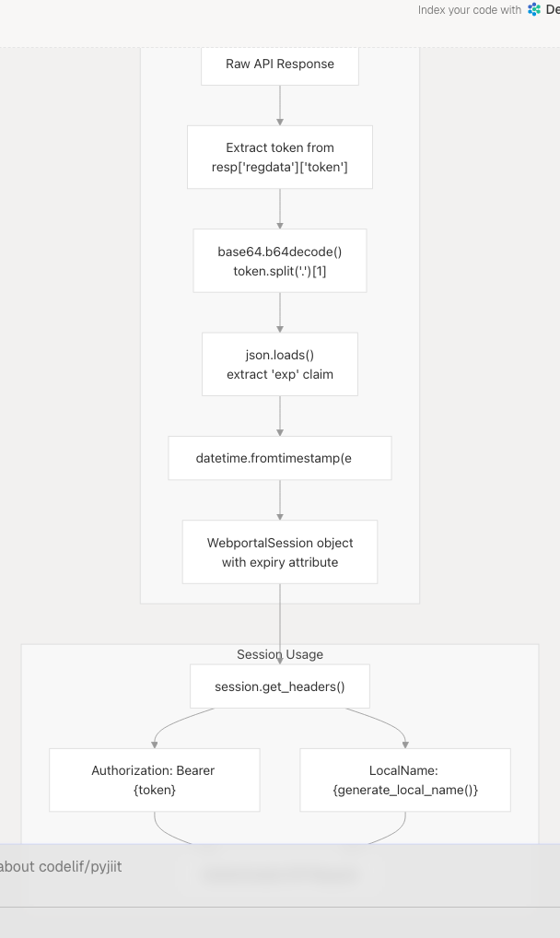Click the Devin logo icon in header

[534, 10]
